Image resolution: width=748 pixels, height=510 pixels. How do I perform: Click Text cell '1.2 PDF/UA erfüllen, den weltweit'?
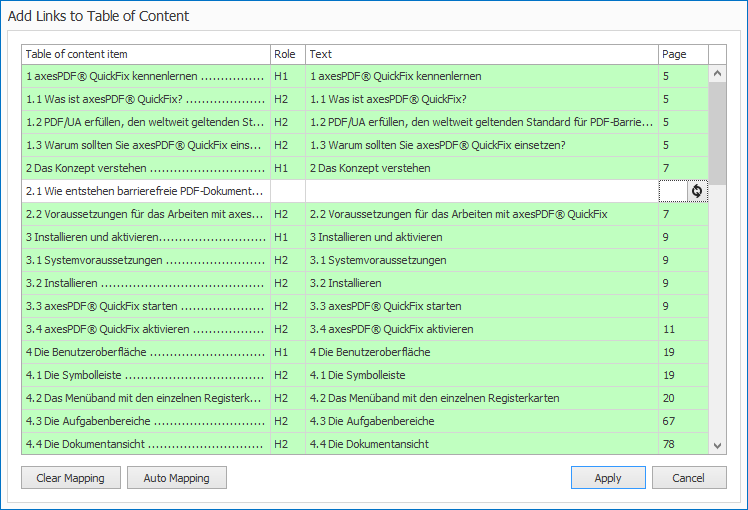coord(482,122)
